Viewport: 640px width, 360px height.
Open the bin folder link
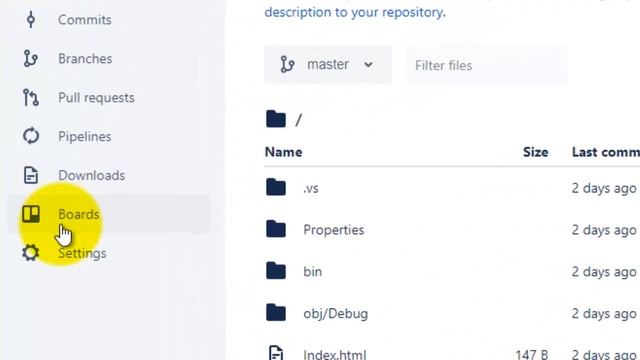click(x=312, y=271)
